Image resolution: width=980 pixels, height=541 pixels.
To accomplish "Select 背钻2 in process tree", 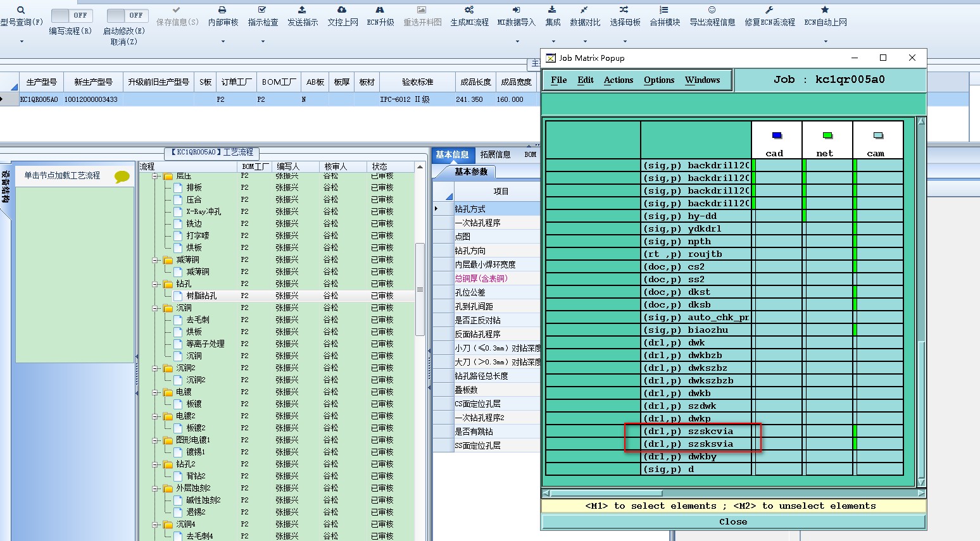I will pyautogui.click(x=196, y=476).
